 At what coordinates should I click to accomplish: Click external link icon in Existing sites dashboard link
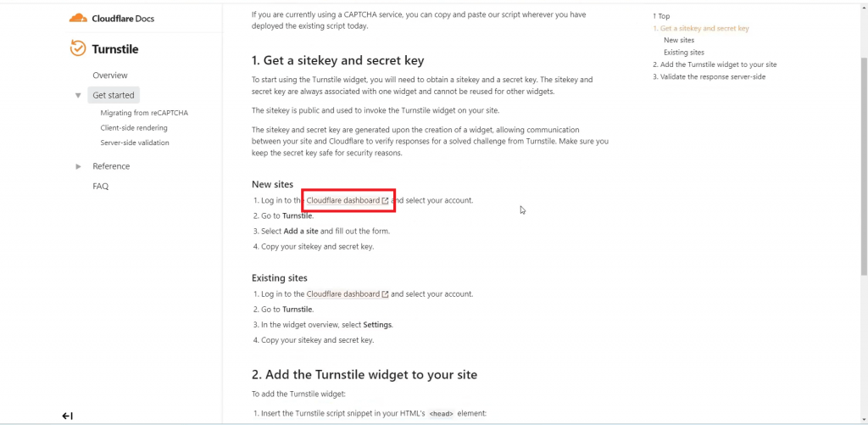(385, 294)
